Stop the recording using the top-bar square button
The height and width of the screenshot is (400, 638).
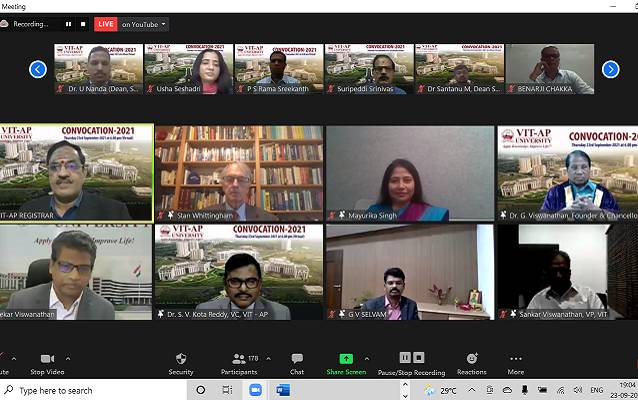(x=82, y=24)
